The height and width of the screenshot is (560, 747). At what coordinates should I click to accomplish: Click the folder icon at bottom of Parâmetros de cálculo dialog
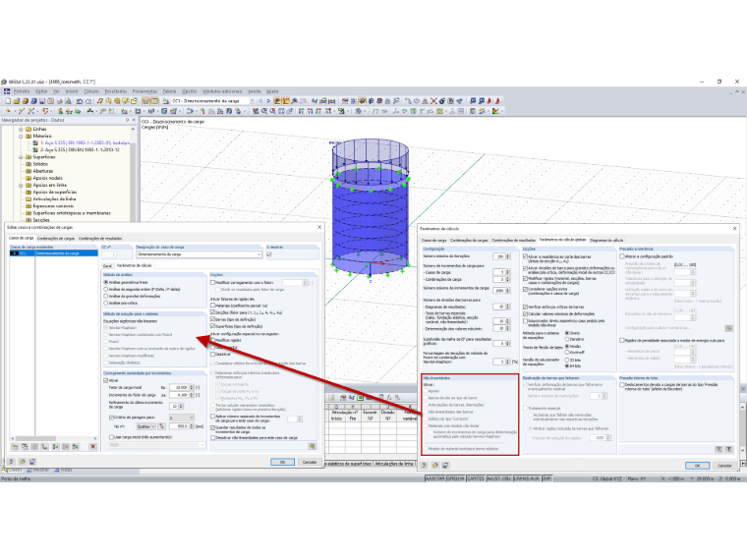(435, 465)
